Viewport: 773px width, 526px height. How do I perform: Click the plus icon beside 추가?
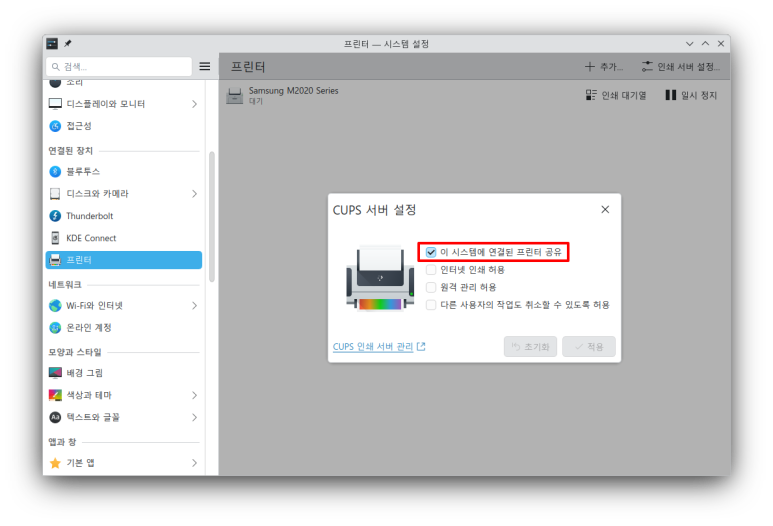pyautogui.click(x=590, y=67)
